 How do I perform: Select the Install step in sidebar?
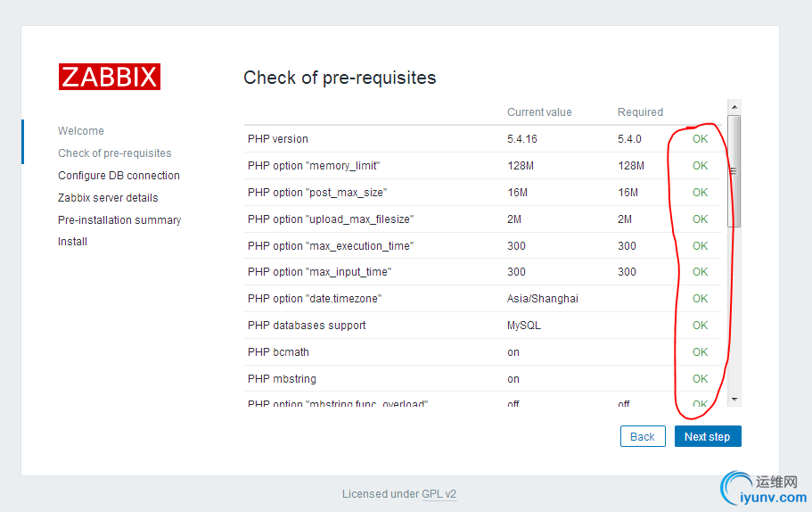pos(73,242)
